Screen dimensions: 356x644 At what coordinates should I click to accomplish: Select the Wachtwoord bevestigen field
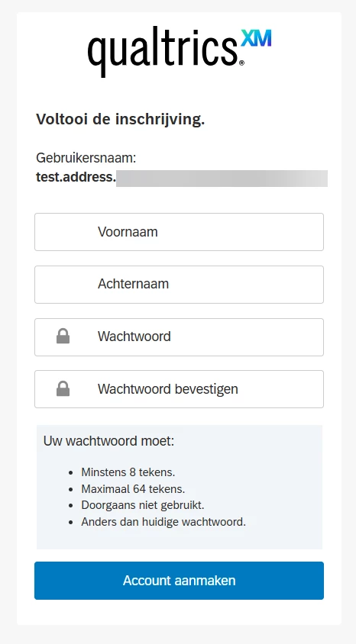tap(179, 389)
